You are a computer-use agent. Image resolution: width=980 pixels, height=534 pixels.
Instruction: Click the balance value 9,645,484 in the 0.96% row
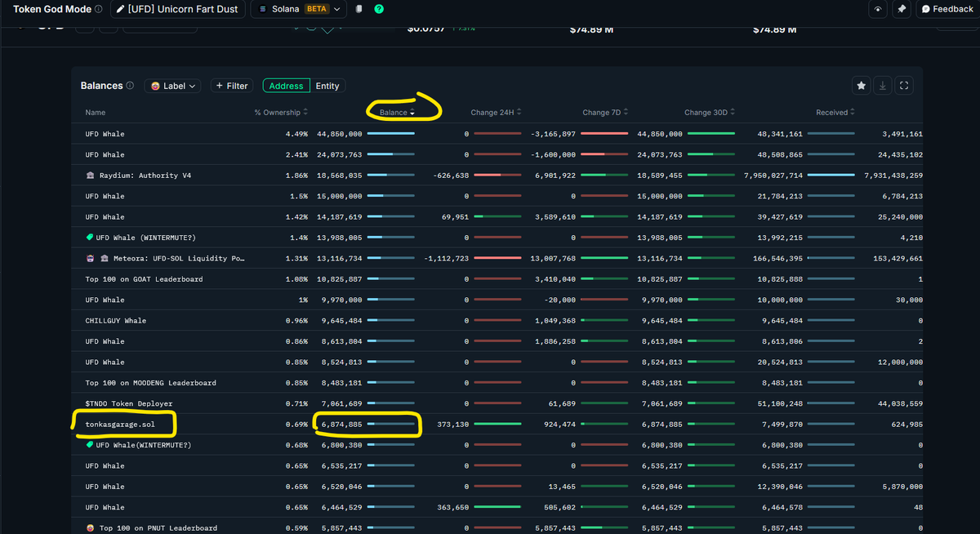[341, 321]
